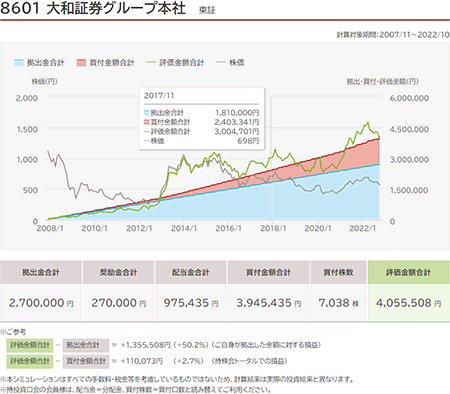Click the red 買付金額合計 legend swatch
The height and width of the screenshot is (394, 450).
click(81, 62)
